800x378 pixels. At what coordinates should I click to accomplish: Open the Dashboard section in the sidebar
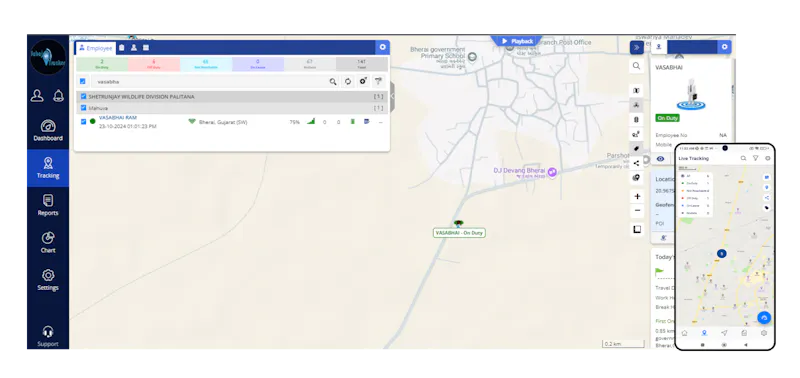pyautogui.click(x=48, y=131)
